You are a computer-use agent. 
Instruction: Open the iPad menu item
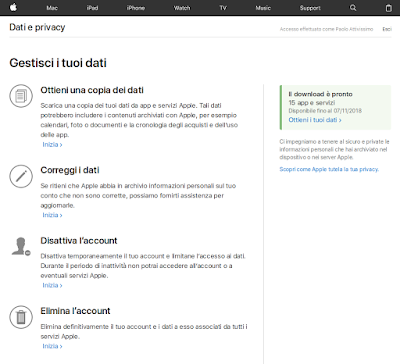tap(92, 8)
